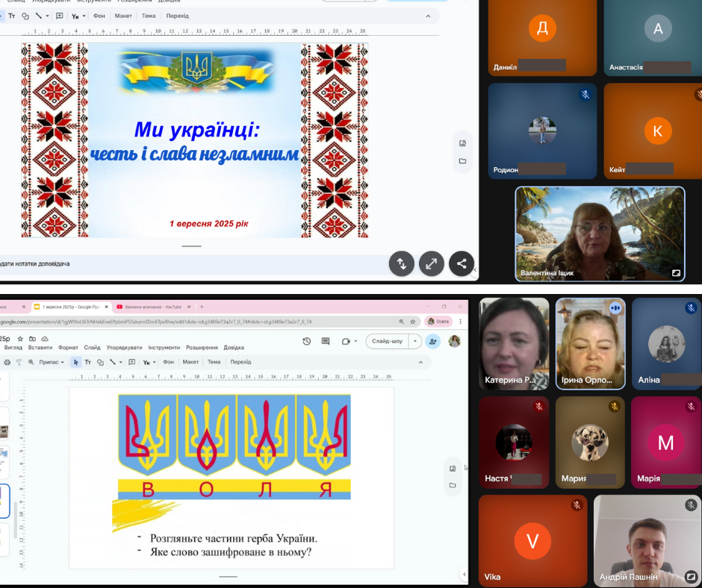The image size is (702, 588).
Task: Open line type dropdown above 'Ми українці' slide
Action: pos(47,16)
